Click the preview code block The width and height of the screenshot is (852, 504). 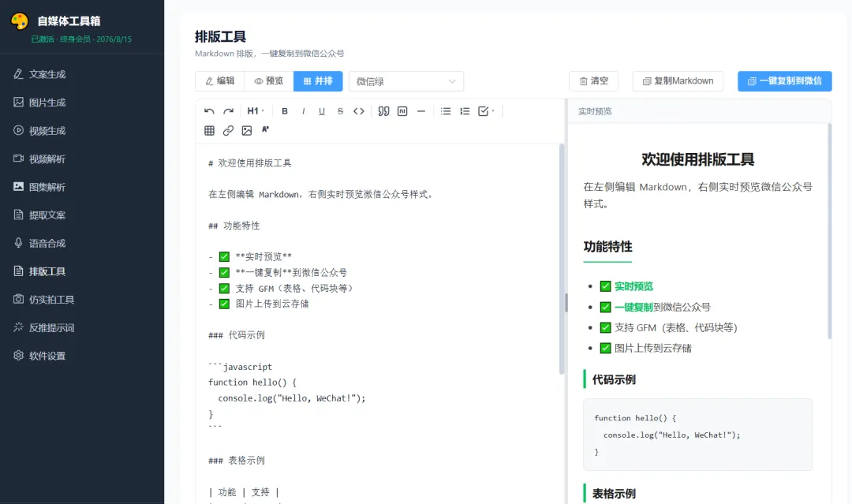pyautogui.click(x=697, y=435)
